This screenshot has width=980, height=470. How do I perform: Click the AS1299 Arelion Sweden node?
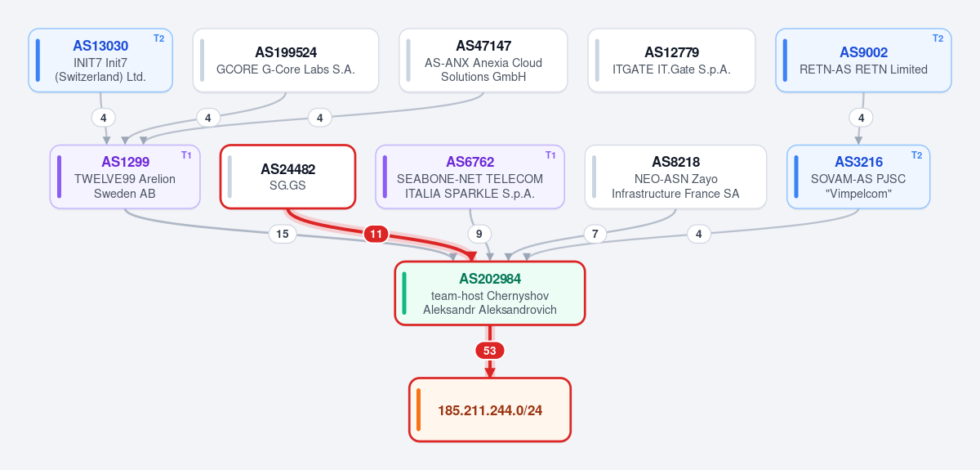click(x=125, y=177)
